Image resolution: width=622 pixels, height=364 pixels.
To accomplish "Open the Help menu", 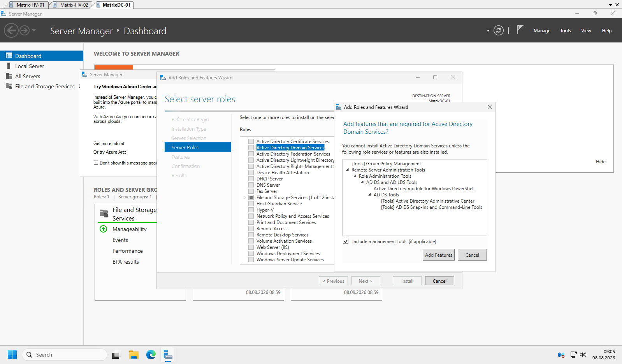I will click(x=606, y=31).
